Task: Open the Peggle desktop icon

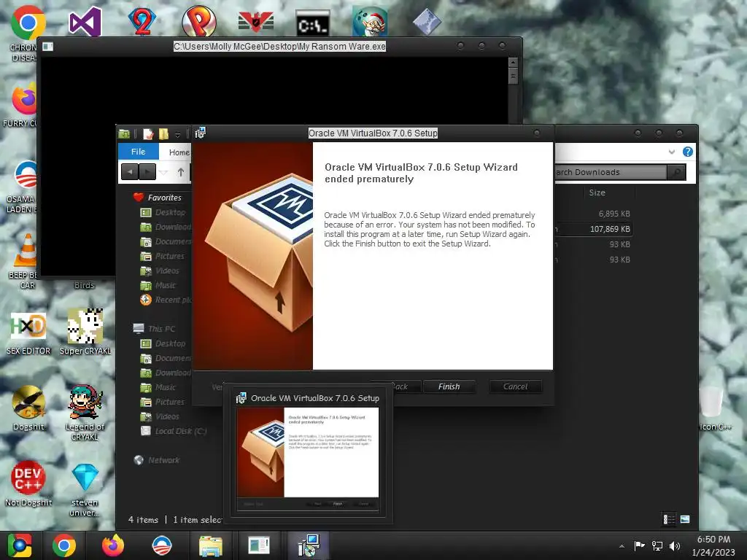Action: (x=198, y=21)
